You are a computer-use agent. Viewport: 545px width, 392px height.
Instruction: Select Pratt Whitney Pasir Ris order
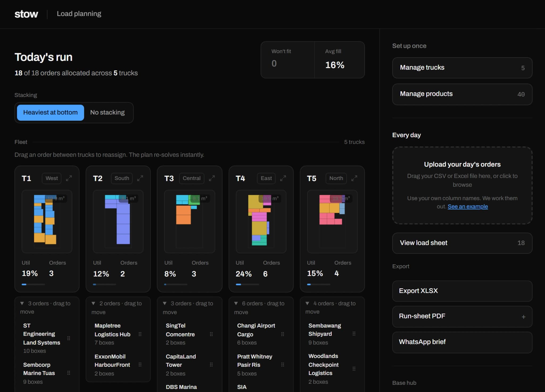point(261,365)
